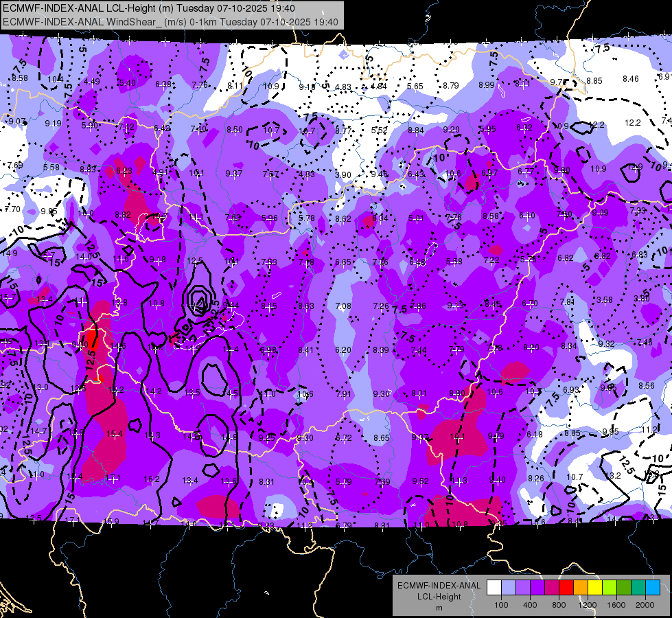Viewport: 672px width, 618px height.
Task: Click the wind shear value '9.19'
Action: 53,123
